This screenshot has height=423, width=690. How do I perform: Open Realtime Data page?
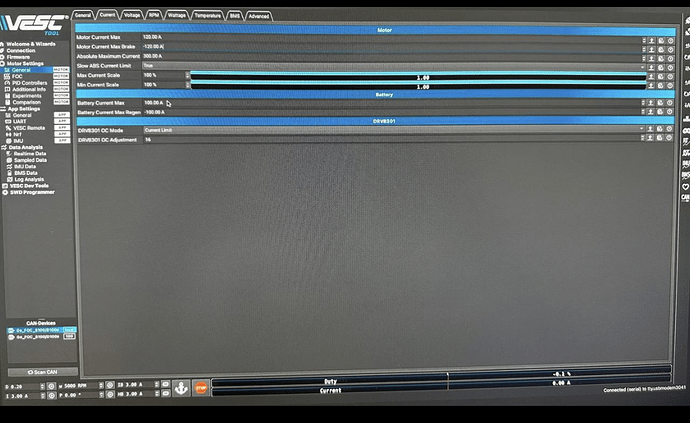(29, 154)
